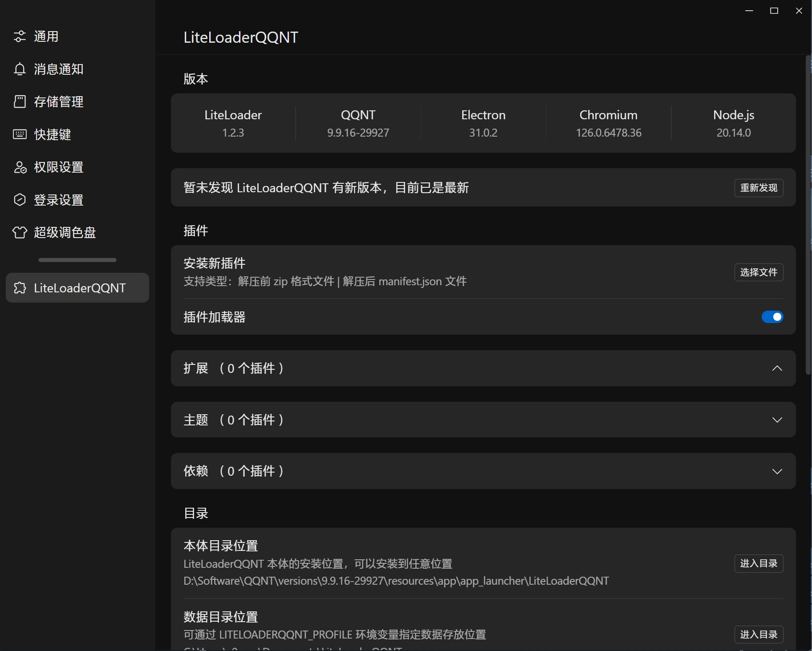Maximize the settings window
This screenshot has width=812, height=651.
click(x=774, y=11)
